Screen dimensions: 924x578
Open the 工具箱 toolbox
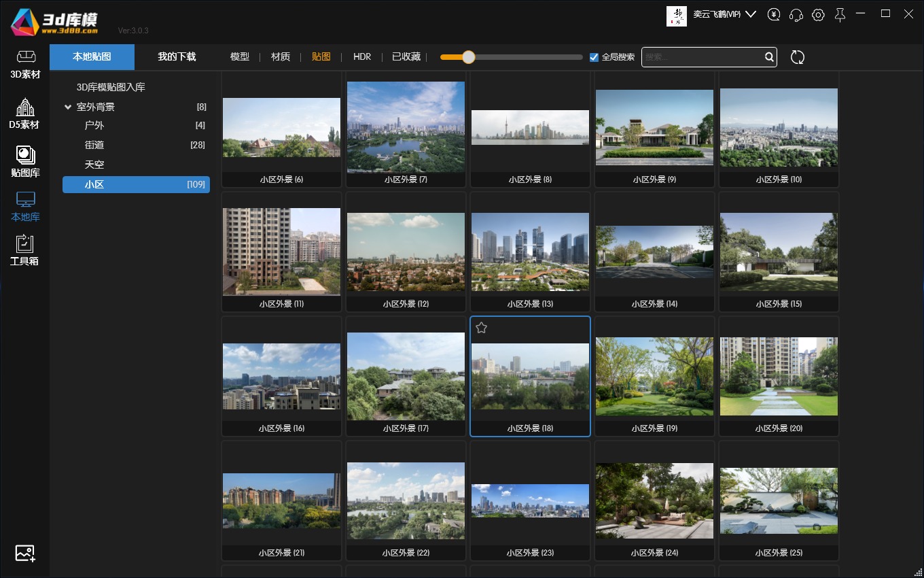tap(24, 250)
